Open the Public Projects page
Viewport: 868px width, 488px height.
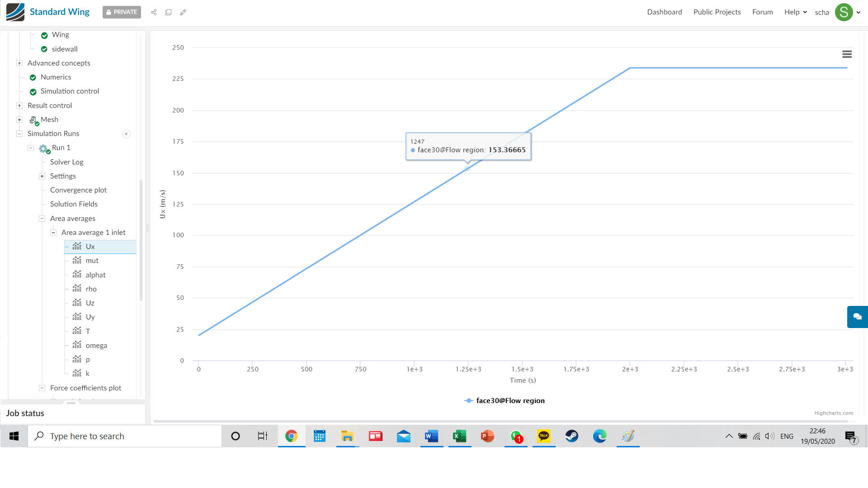click(x=717, y=12)
